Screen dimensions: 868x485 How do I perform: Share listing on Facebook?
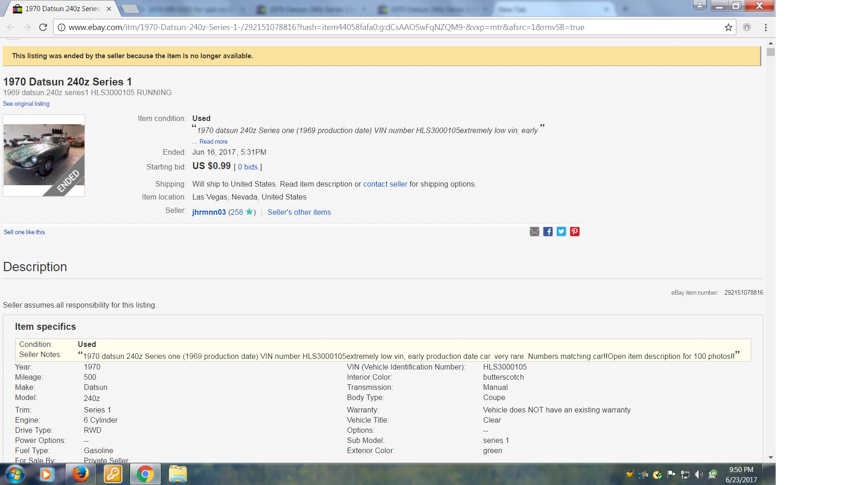[x=548, y=231]
